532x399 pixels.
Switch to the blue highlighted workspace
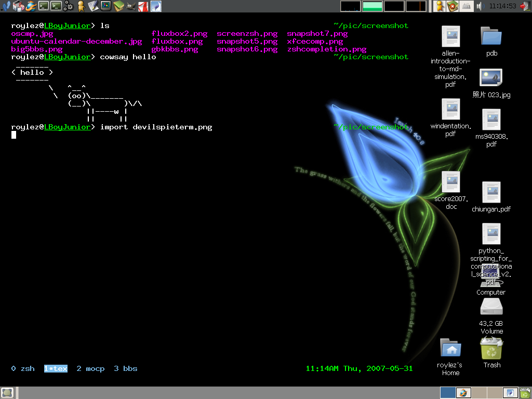point(447,393)
